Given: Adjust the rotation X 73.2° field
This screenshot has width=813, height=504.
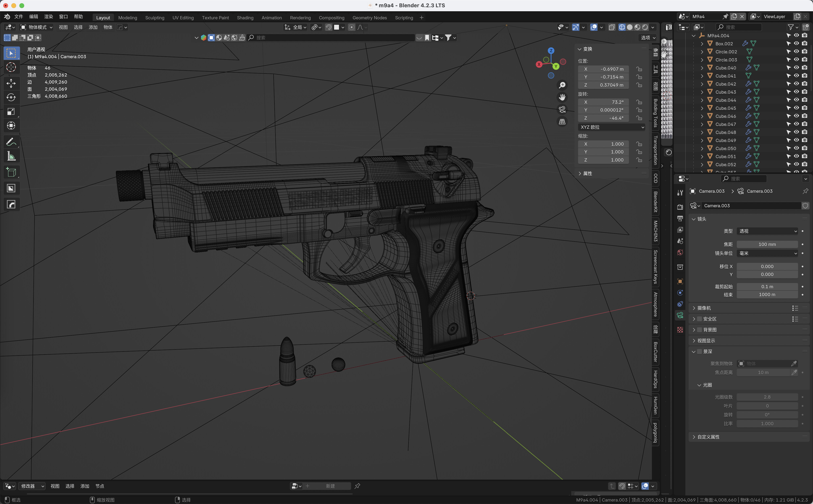Looking at the screenshot, I should (x=603, y=102).
